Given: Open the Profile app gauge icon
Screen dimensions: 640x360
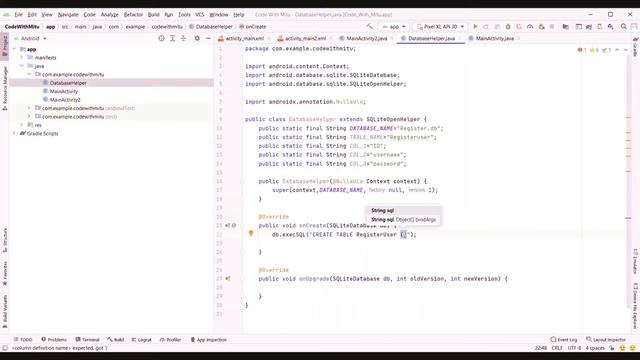Looking at the screenshot, I should tap(530, 27).
